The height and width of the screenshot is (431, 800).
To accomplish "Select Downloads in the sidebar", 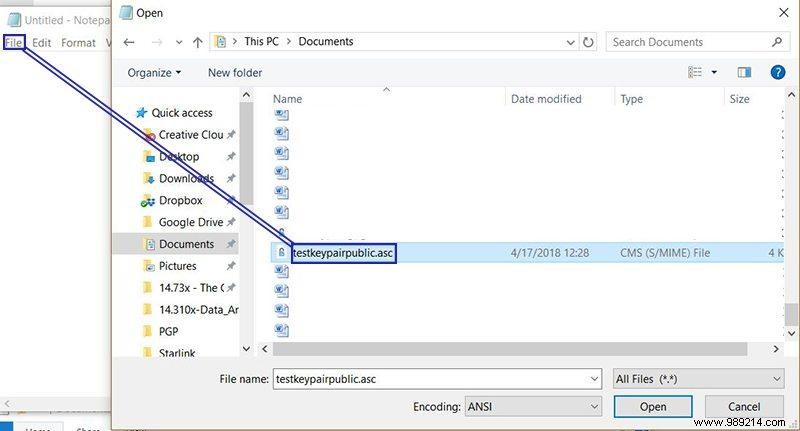I will coord(186,179).
